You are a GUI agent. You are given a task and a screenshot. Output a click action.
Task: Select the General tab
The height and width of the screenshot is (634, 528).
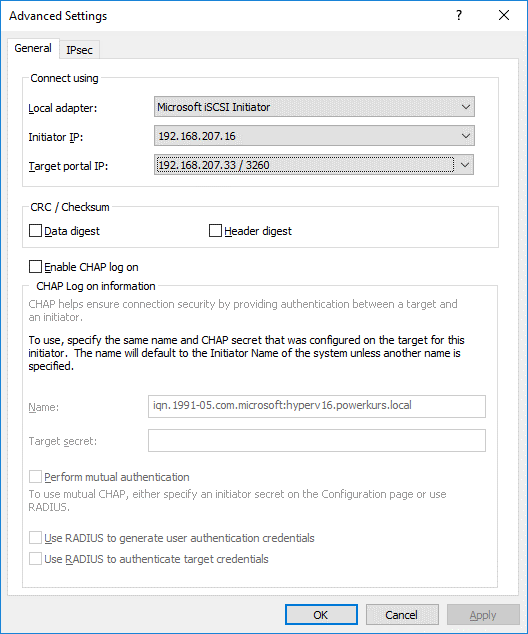point(33,48)
